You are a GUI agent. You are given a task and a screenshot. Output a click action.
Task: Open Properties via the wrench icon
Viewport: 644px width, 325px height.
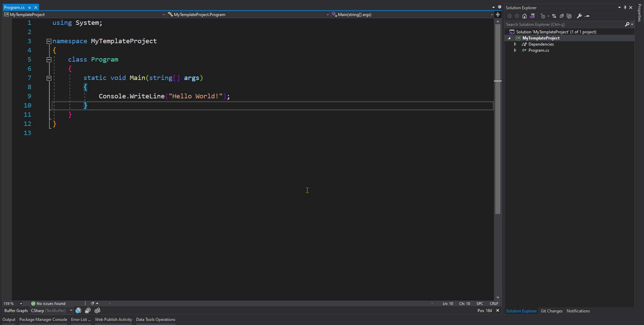coord(579,16)
